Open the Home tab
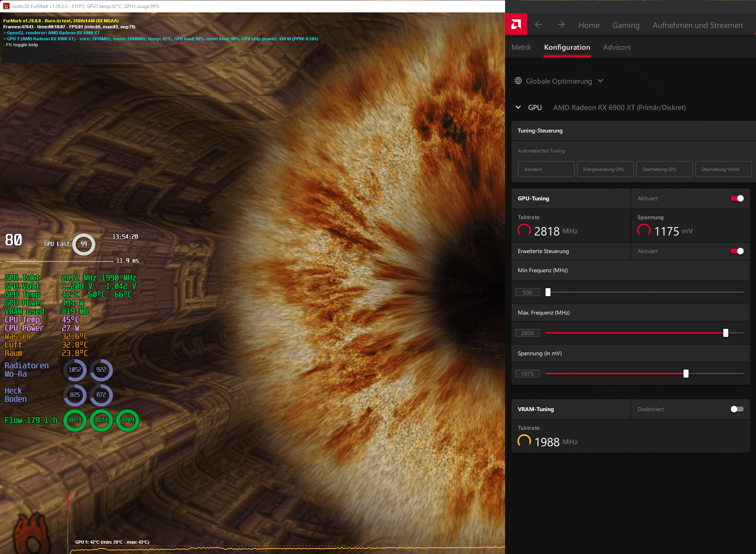Screen dimensions: 756x554 coord(589,25)
